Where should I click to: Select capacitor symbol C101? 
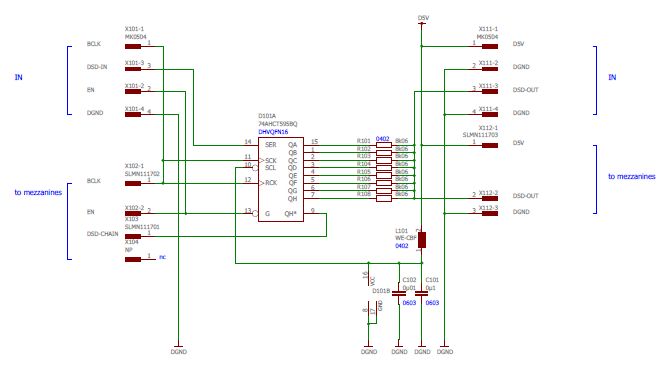pos(422,294)
